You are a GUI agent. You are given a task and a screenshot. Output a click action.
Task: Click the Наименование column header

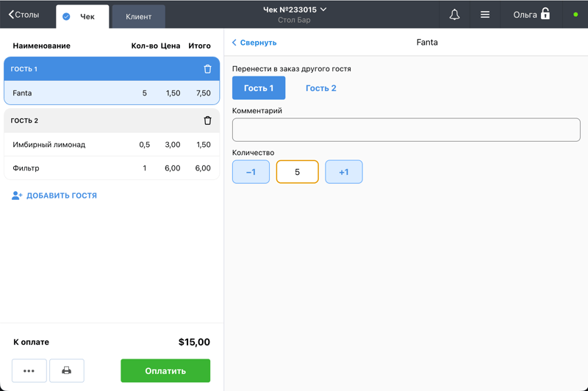[x=42, y=46]
